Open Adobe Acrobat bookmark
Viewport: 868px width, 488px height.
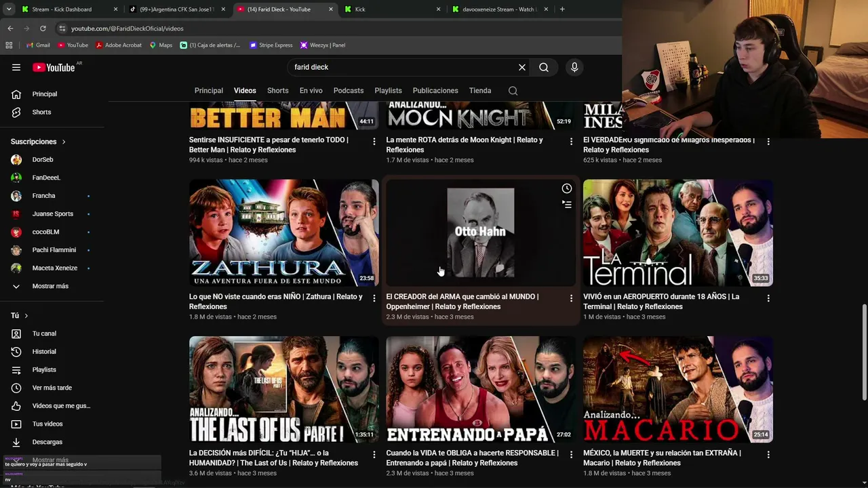coord(119,45)
